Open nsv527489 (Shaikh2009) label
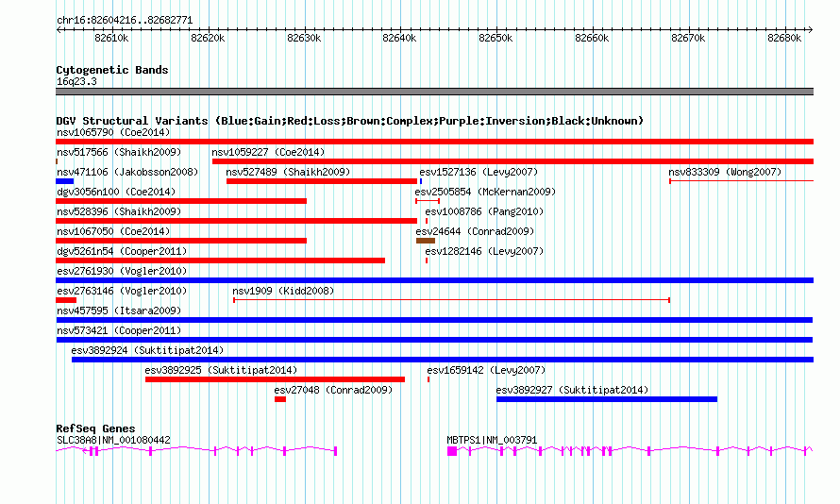Image resolution: width=840 pixels, height=504 pixels. (x=288, y=172)
